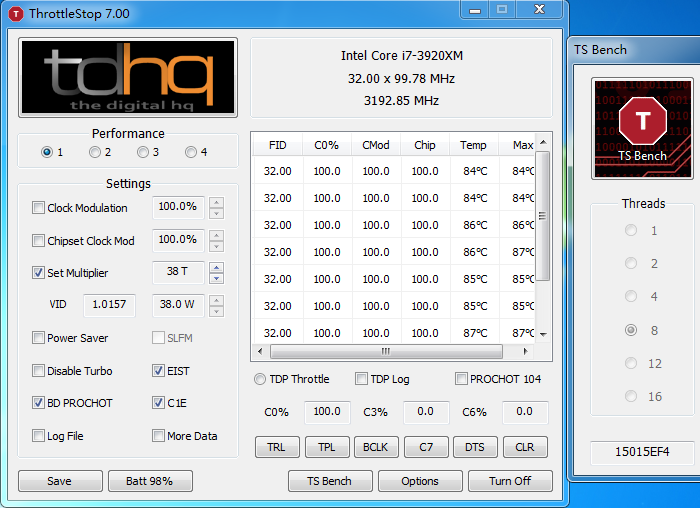Image resolution: width=700 pixels, height=508 pixels.
Task: Open the Options button
Action: pos(420,481)
